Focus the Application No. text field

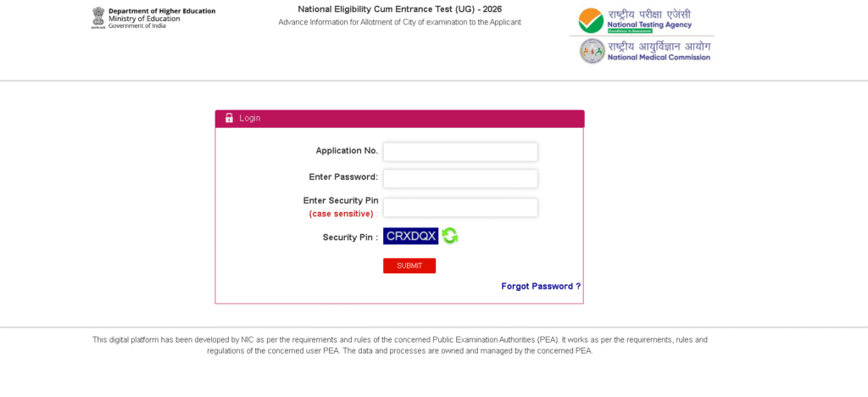coord(460,152)
